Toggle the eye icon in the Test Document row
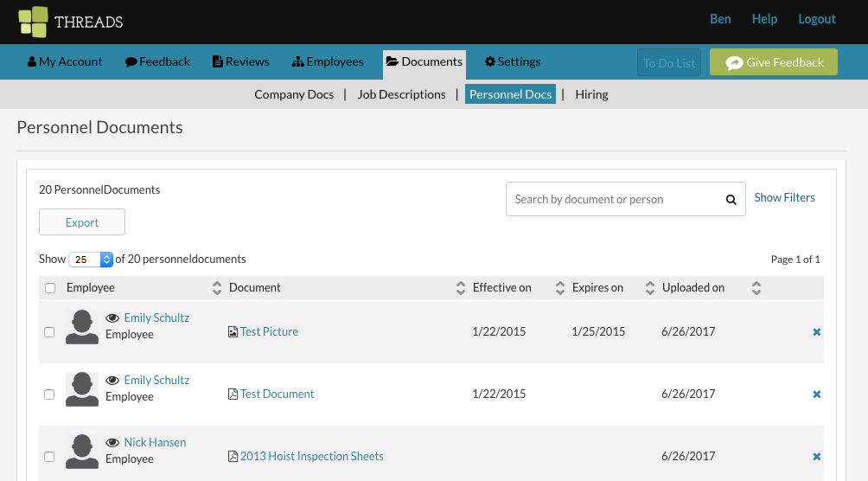 point(112,380)
